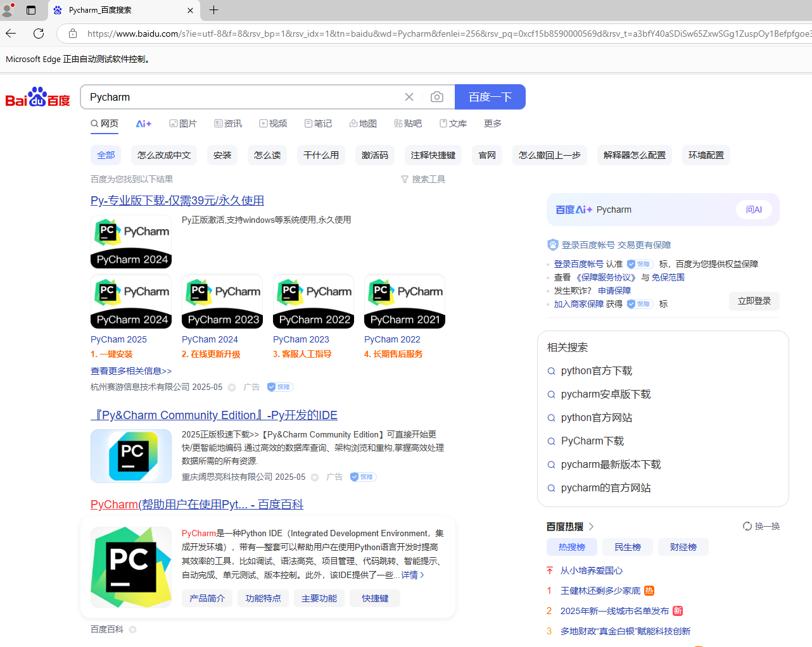Open the browser profile avatar icon

[x=8, y=10]
